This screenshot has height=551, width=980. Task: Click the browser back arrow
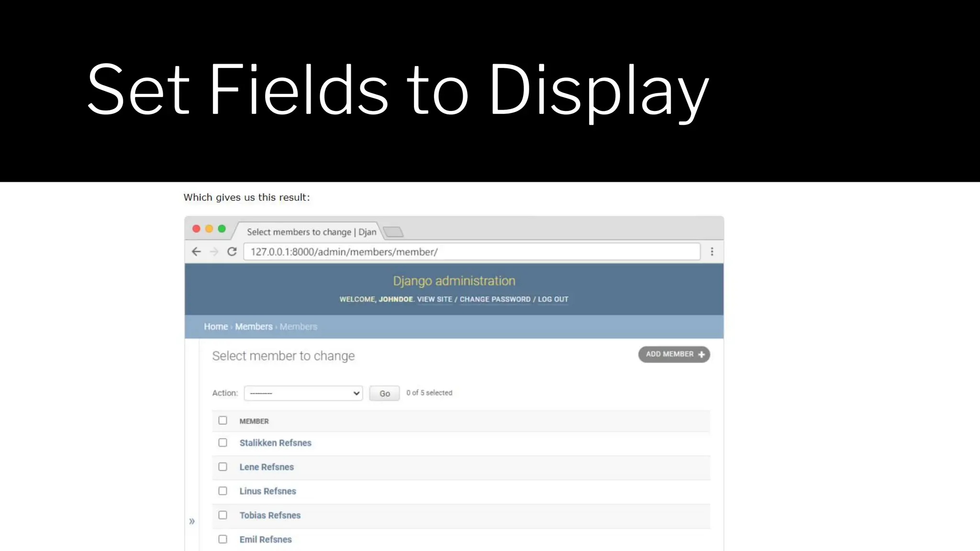pos(196,252)
